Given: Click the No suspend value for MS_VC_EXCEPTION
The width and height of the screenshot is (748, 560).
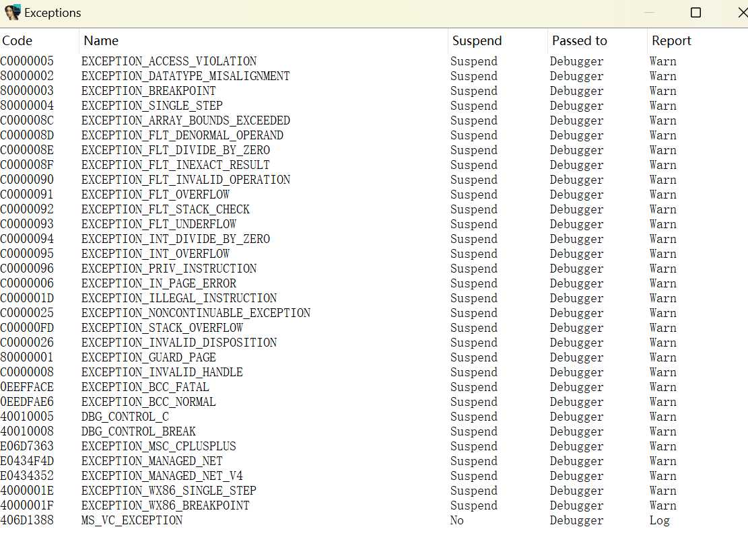Looking at the screenshot, I should [456, 520].
